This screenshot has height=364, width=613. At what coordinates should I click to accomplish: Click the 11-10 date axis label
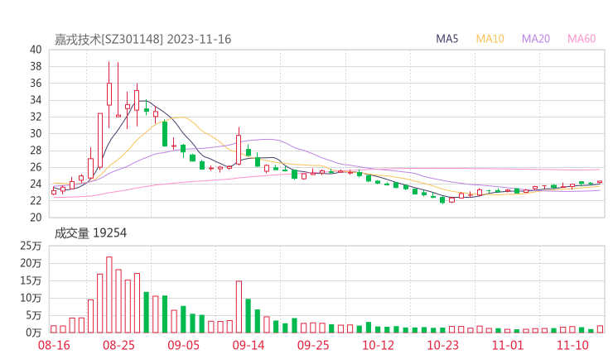(x=572, y=345)
